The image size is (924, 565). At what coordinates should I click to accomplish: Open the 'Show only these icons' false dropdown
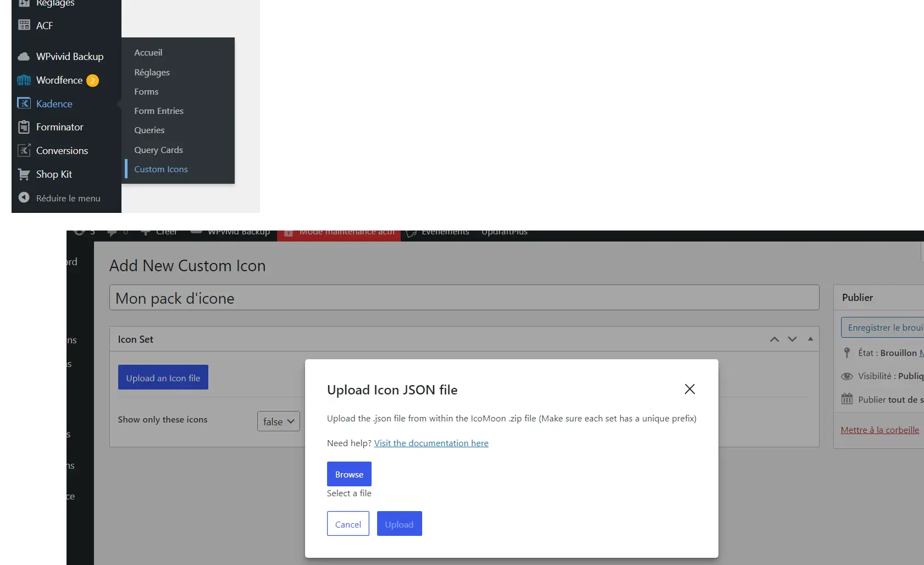point(278,421)
